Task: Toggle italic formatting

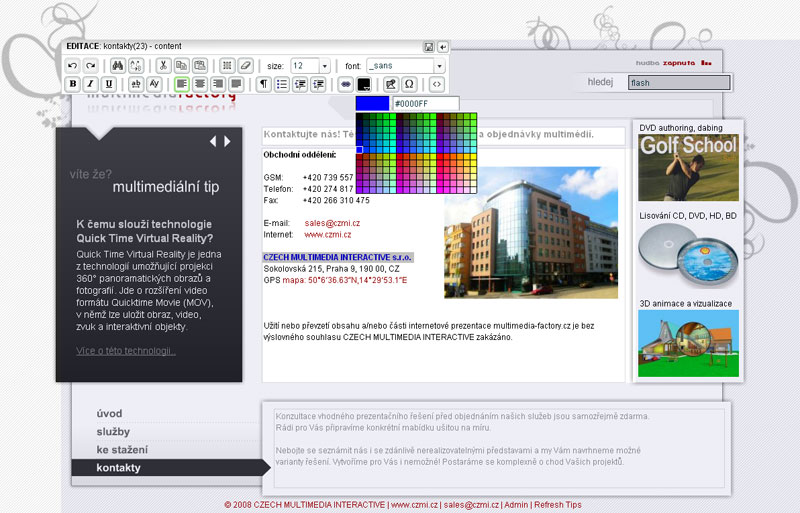Action: (x=90, y=84)
